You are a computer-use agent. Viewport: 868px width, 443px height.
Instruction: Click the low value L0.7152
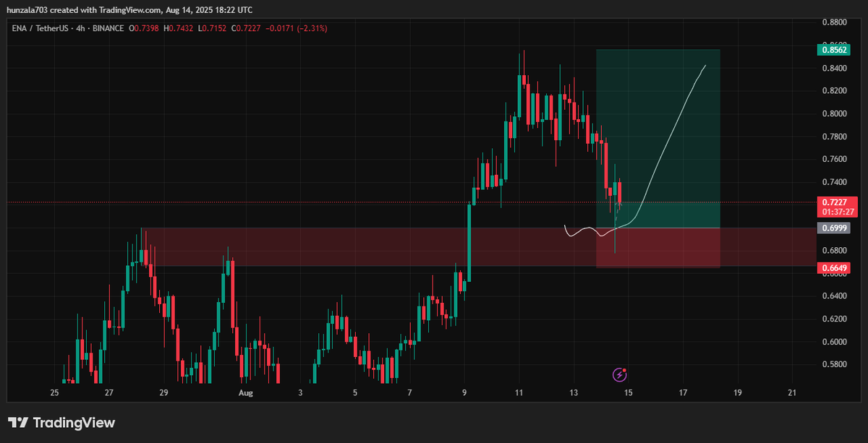tap(212, 28)
